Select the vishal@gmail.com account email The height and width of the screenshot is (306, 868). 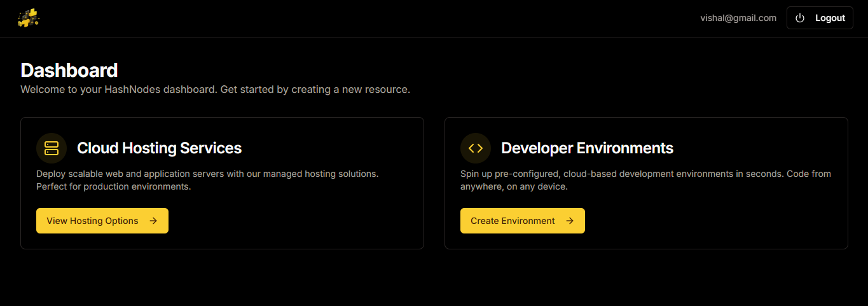tap(738, 18)
